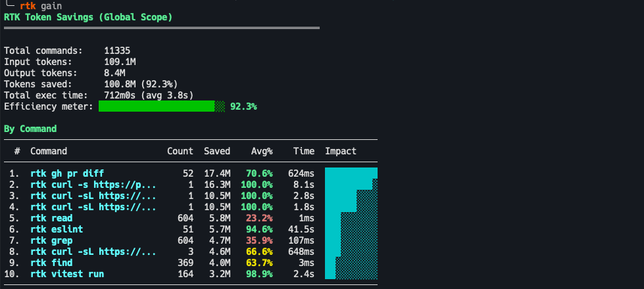This screenshot has height=289, width=644.
Task: Click the 369 count value
Action: click(186, 263)
